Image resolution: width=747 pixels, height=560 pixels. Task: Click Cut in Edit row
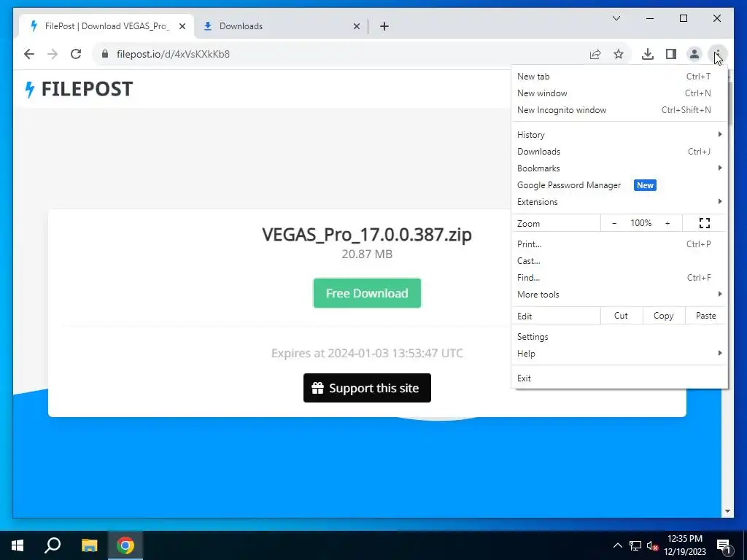[622, 316]
